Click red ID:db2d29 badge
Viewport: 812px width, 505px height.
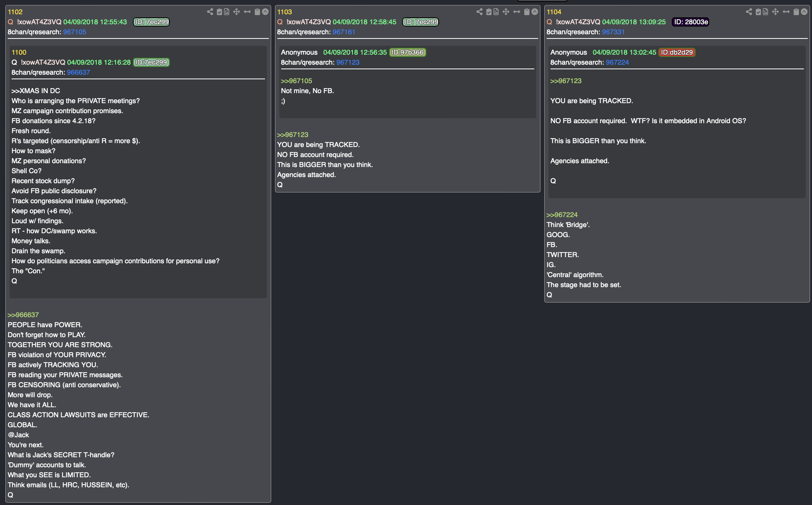677,52
